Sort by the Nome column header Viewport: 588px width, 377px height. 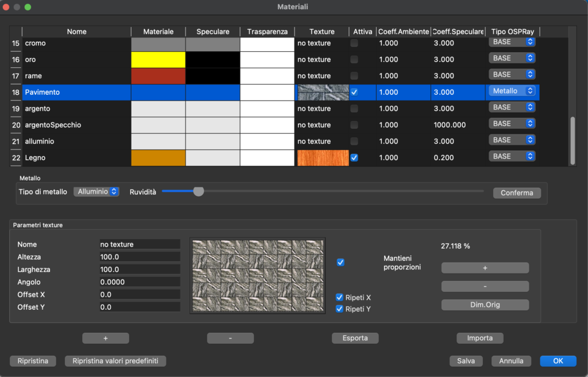(x=76, y=32)
